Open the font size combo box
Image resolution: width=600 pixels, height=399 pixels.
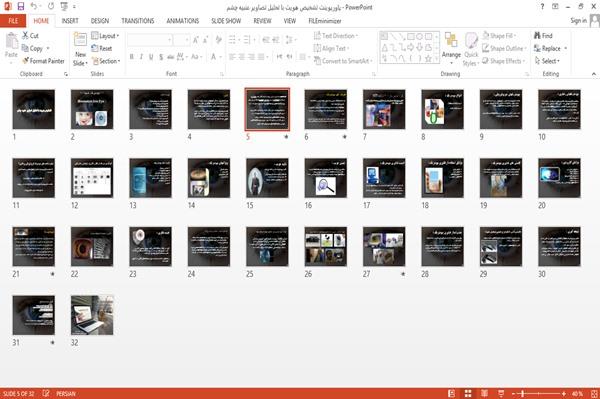tap(181, 39)
